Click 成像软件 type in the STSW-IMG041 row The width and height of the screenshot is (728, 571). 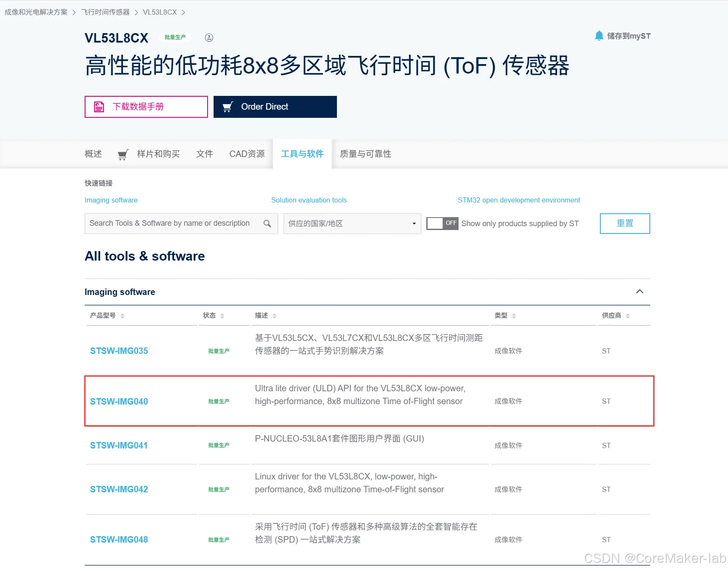tap(508, 445)
